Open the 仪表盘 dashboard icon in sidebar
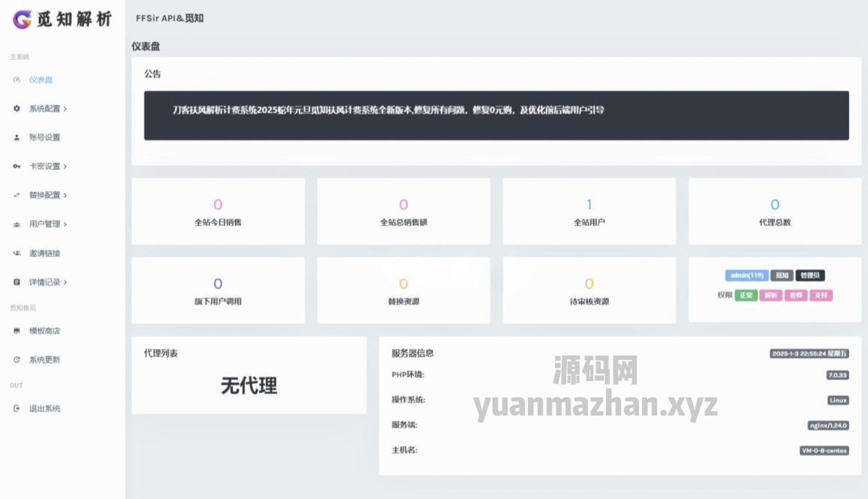The width and height of the screenshot is (868, 499). [17, 80]
